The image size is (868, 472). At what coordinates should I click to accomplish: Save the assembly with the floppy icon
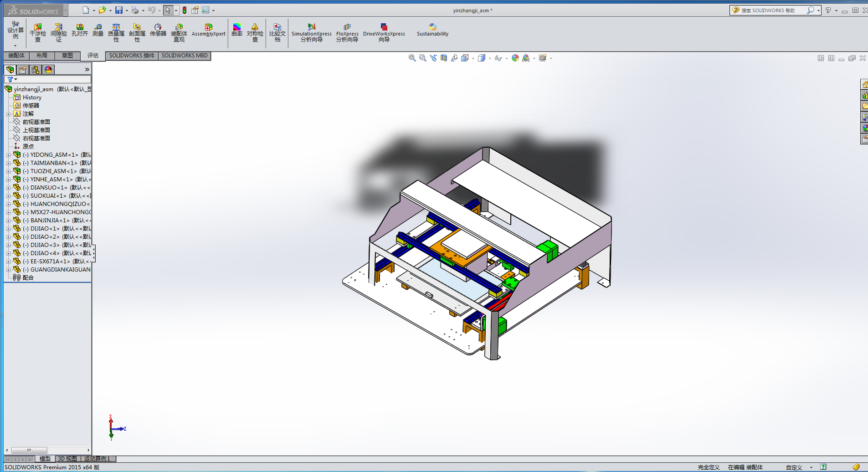point(119,10)
